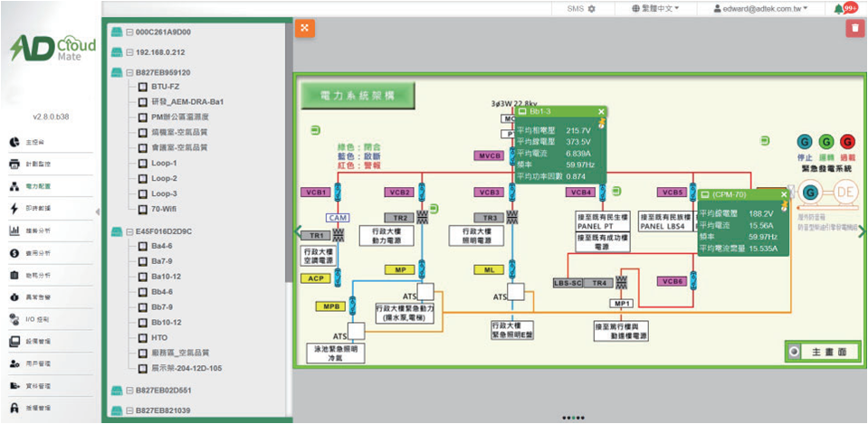Click the SMS settings gear icon

(x=591, y=9)
